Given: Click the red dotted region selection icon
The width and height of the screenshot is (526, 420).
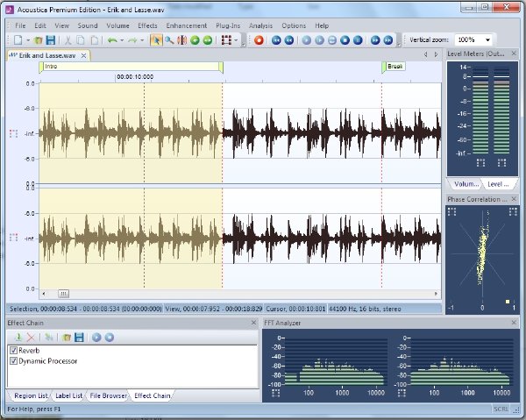Looking at the screenshot, I should 226,40.
